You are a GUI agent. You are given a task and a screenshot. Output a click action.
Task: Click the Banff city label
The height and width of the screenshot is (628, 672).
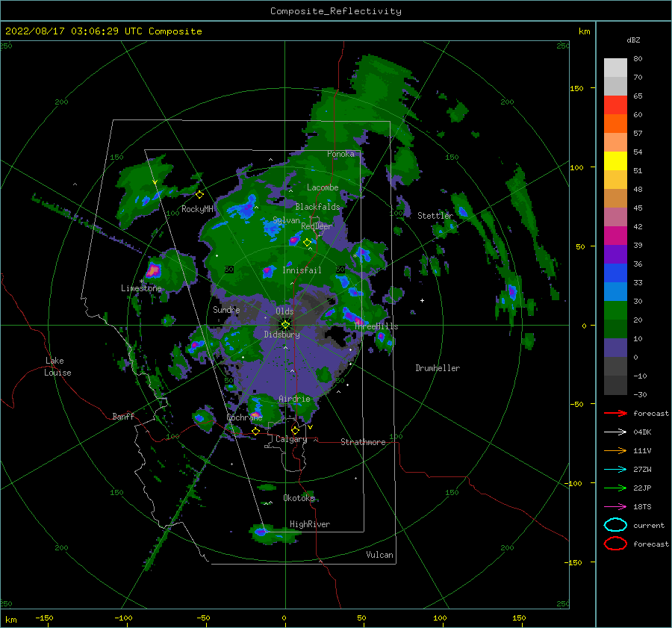[x=123, y=416]
